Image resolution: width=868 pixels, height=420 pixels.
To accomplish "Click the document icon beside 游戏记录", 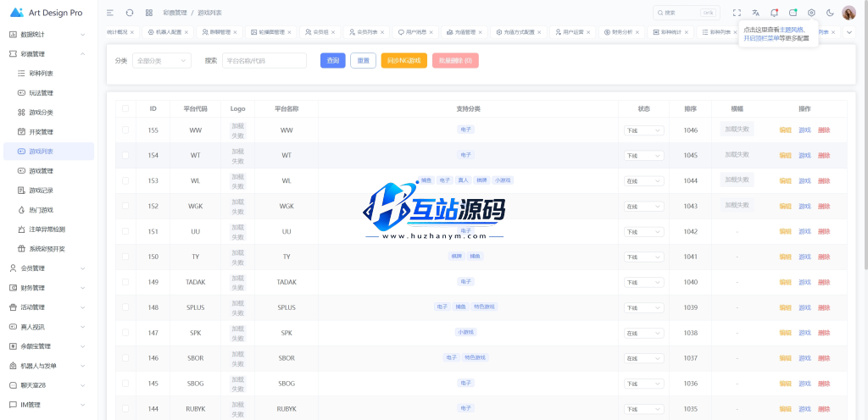I will [21, 191].
